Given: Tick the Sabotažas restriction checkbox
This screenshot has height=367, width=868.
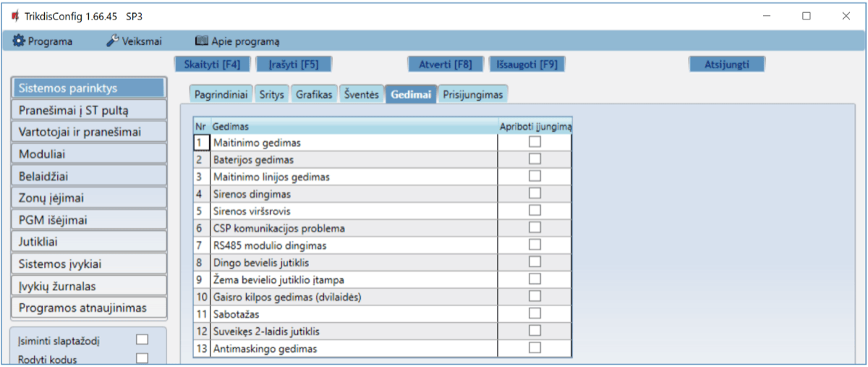Looking at the screenshot, I should point(535,313).
